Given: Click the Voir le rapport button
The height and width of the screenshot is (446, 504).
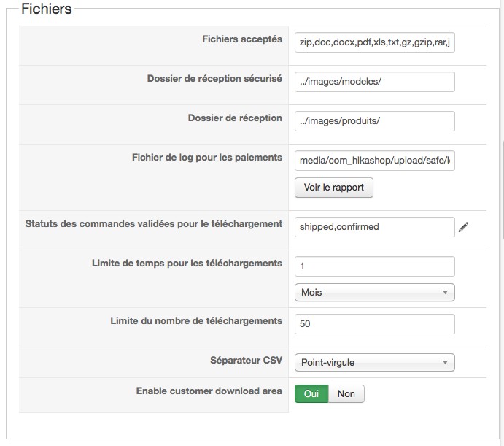Looking at the screenshot, I should (333, 188).
